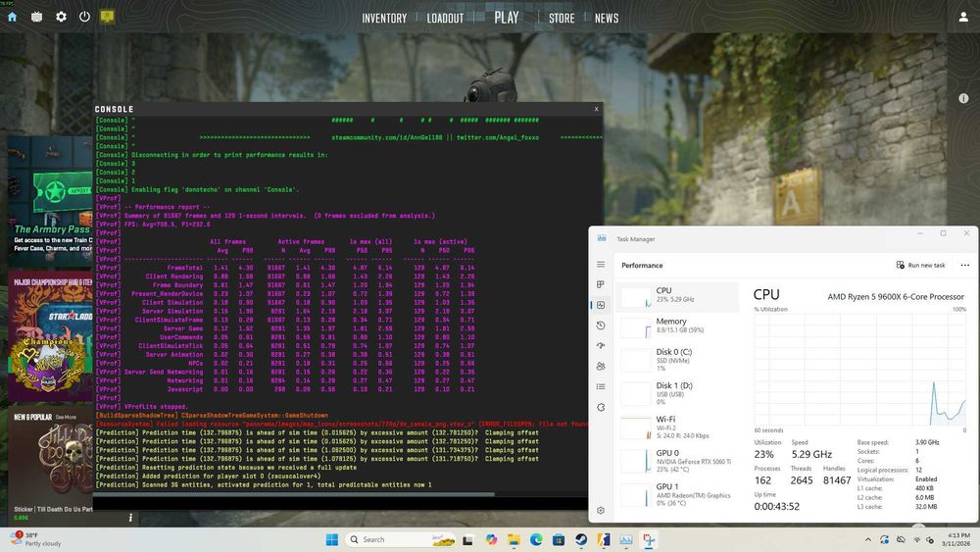
Task: Open Steam from the taskbar
Action: pos(581,539)
